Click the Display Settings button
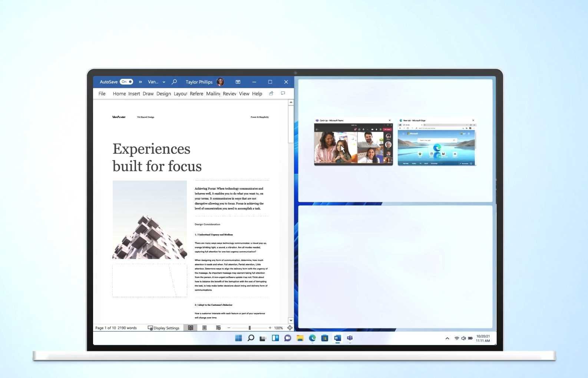588x378 pixels. tap(163, 328)
